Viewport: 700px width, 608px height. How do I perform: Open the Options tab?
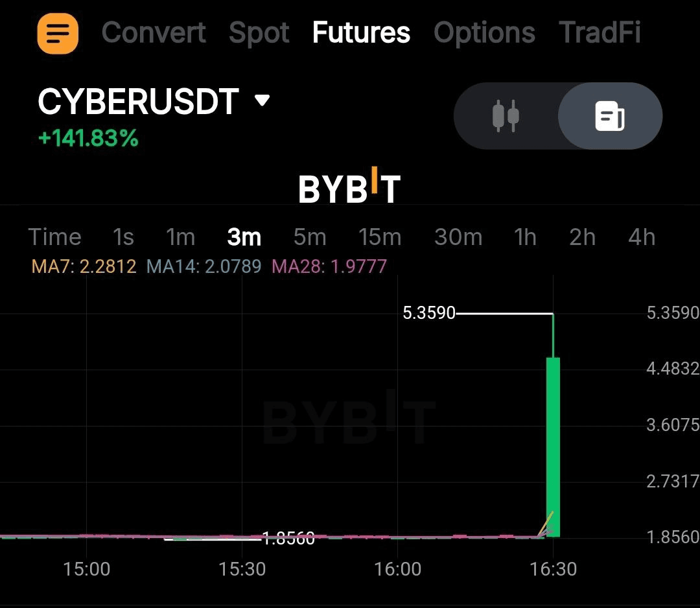(484, 33)
